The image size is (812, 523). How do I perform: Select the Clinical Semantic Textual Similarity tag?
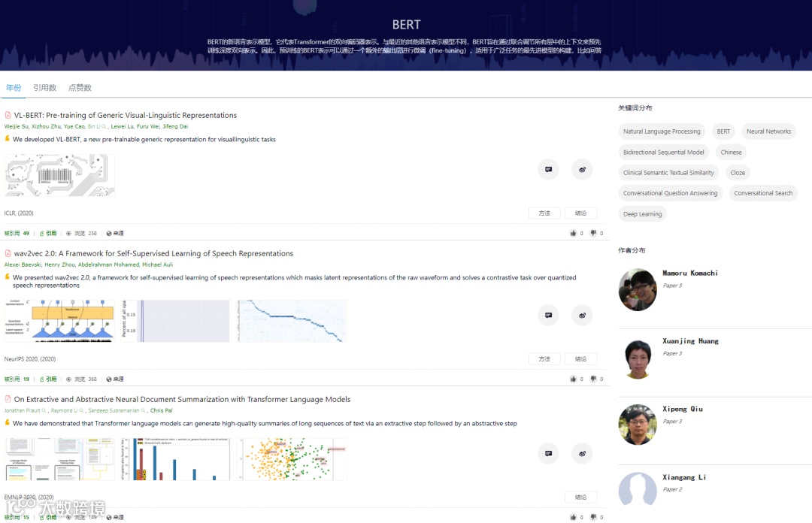(668, 172)
